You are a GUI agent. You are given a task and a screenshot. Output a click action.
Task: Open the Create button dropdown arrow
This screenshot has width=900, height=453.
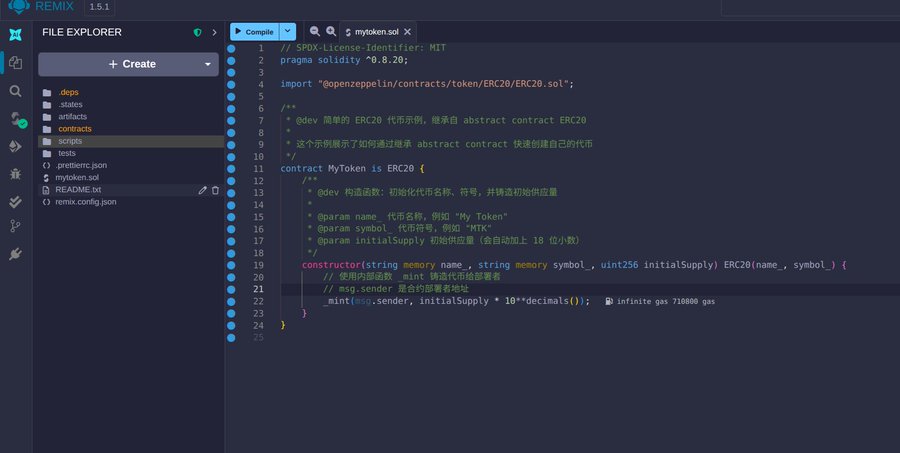(x=208, y=64)
